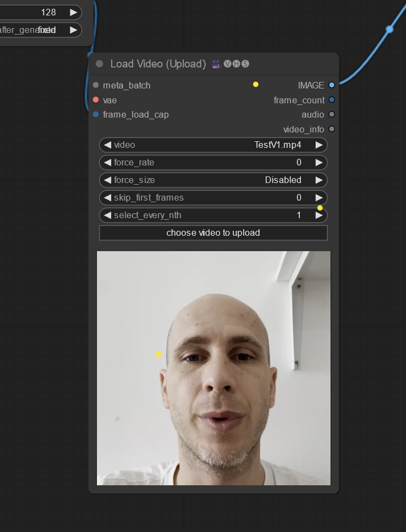
Task: Click the meta_batch input socket
Action: [96, 85]
